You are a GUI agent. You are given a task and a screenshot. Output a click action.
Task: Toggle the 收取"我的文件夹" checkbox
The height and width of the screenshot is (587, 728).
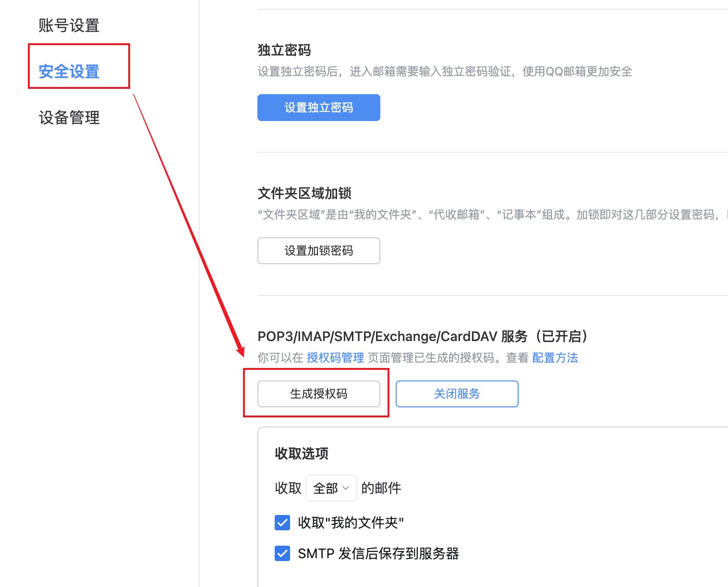[x=282, y=523]
